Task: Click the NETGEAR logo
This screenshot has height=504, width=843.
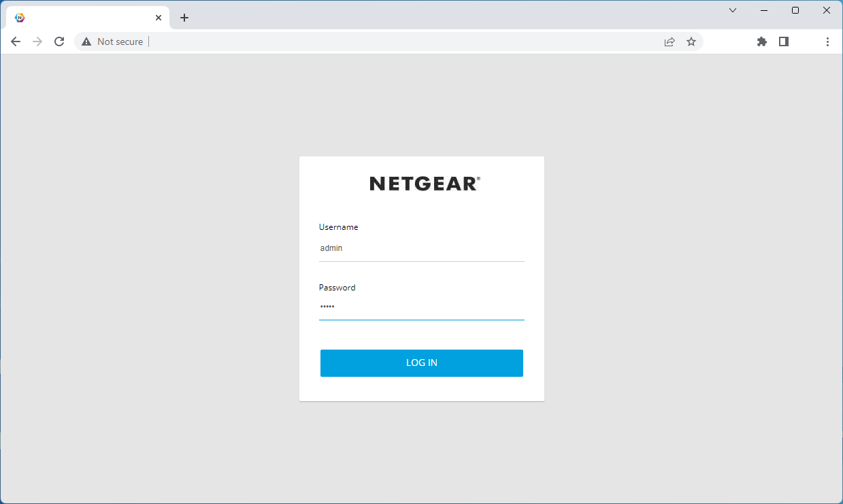Action: pos(425,184)
